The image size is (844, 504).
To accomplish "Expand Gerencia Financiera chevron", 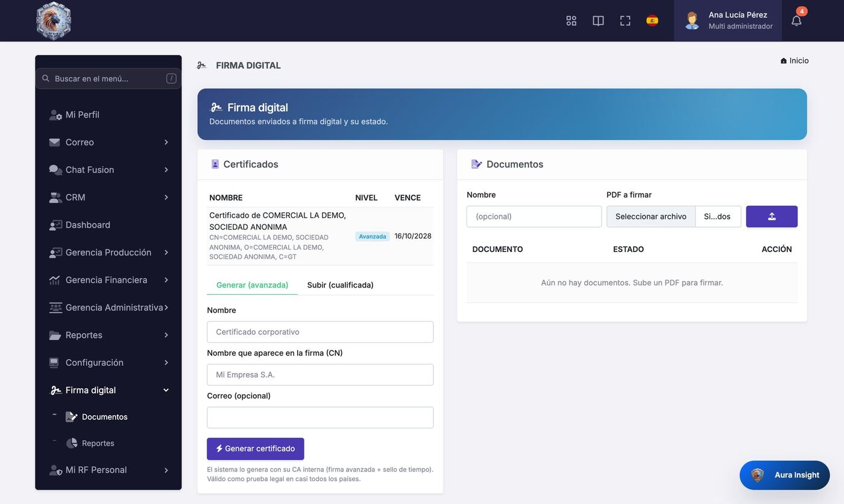I will click(x=166, y=280).
